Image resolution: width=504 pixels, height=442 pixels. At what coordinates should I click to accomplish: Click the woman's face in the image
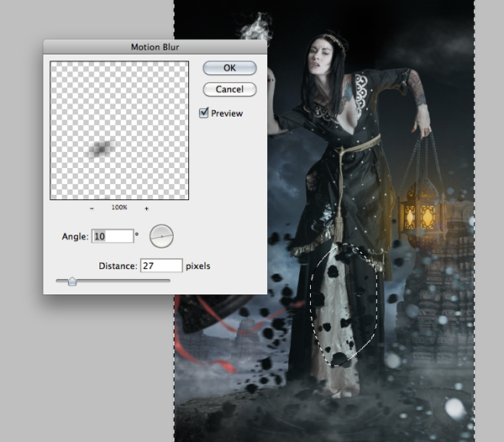pyautogui.click(x=319, y=56)
